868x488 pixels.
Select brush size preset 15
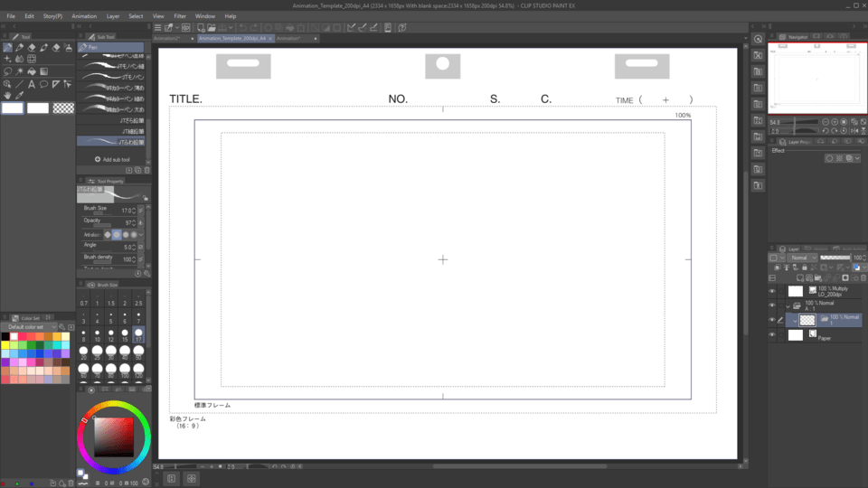point(125,334)
